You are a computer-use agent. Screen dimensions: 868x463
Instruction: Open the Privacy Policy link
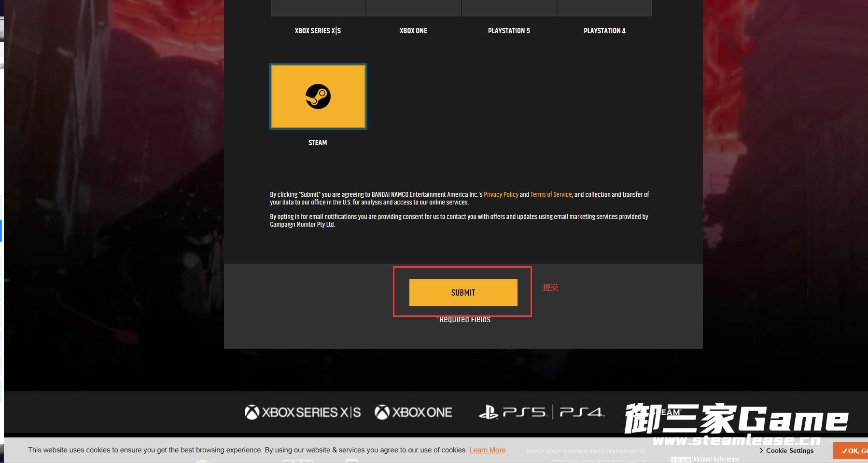(x=501, y=194)
